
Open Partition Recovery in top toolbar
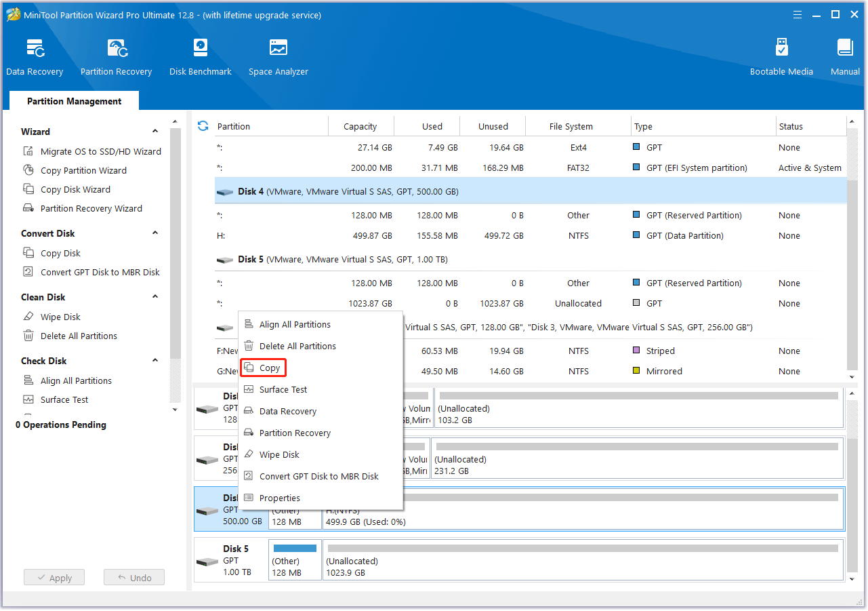(116, 57)
